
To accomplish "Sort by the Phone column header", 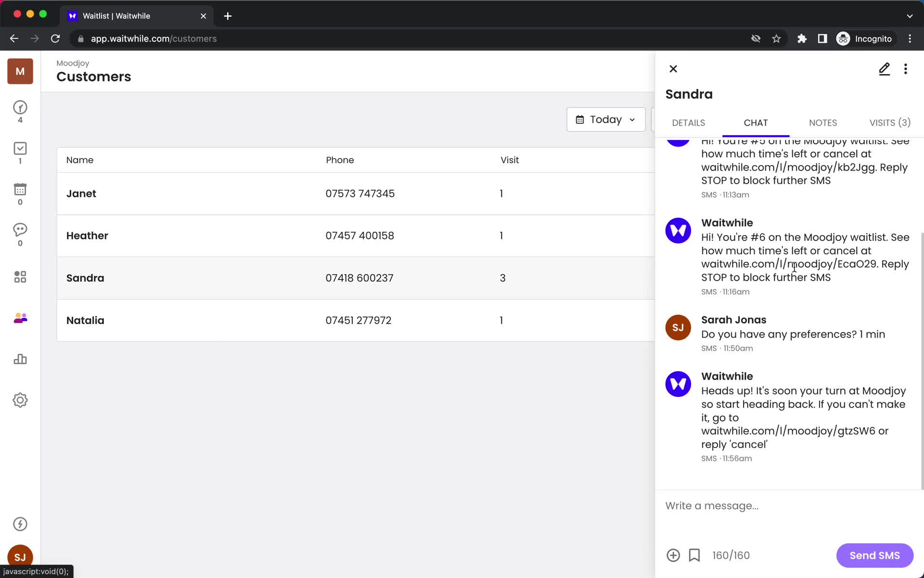I will 340,160.
